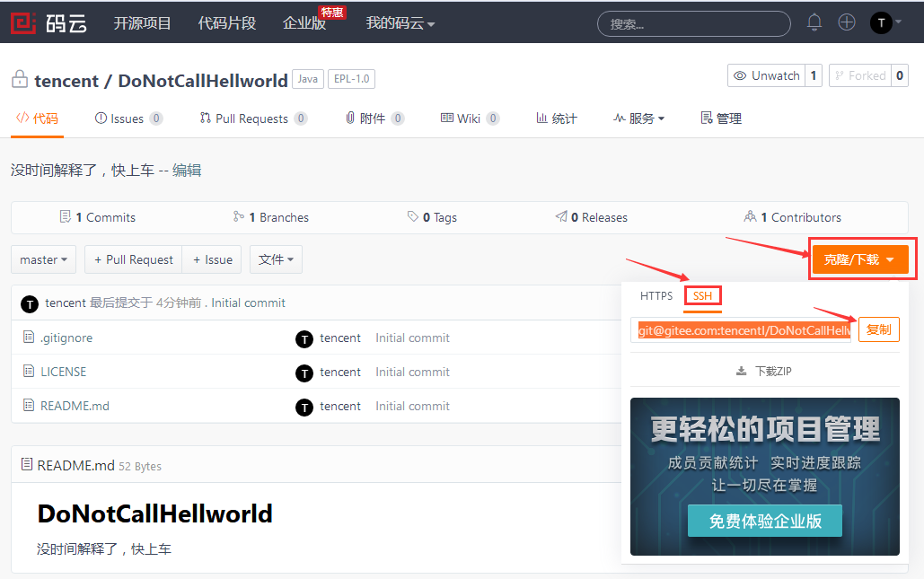The width and height of the screenshot is (924, 579).
Task: Click the Releases paper-plane icon
Action: click(561, 216)
